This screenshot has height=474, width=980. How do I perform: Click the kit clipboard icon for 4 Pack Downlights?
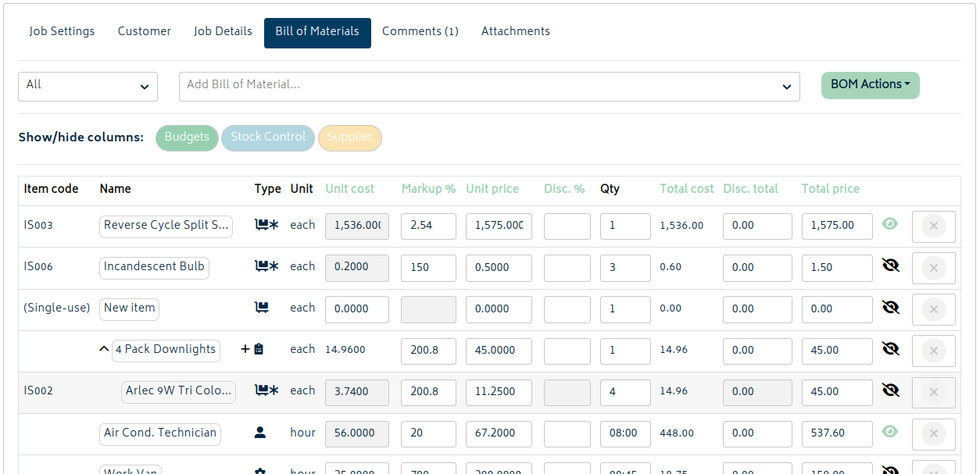tap(259, 349)
